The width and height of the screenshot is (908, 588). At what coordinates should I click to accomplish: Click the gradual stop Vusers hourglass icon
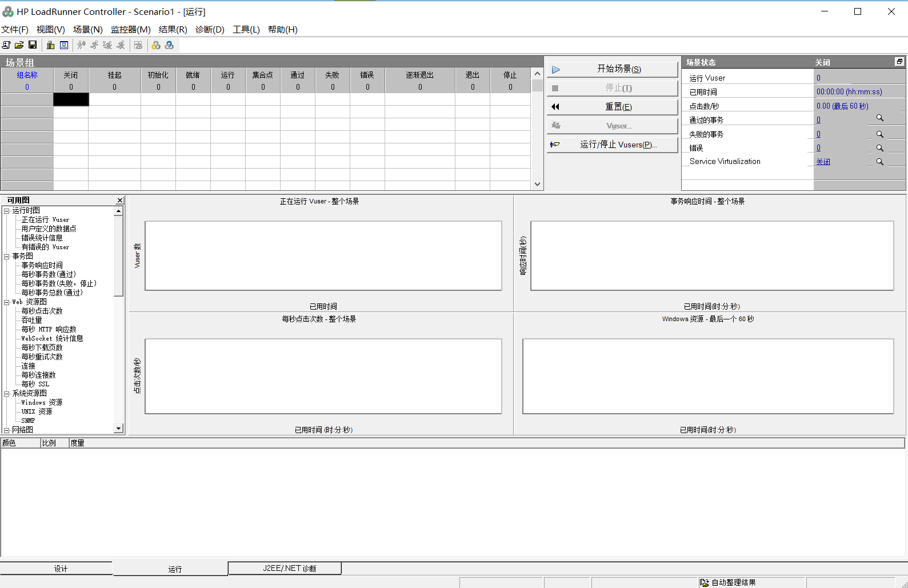tap(107, 45)
